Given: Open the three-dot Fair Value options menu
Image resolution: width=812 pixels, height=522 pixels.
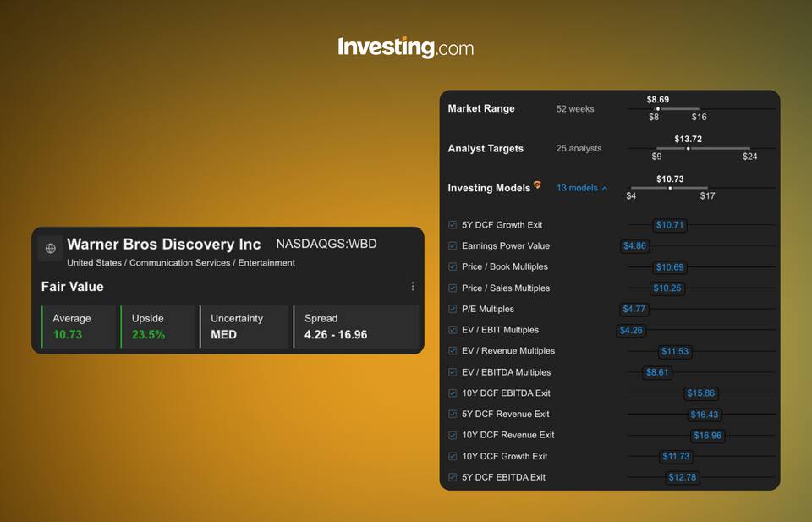Looking at the screenshot, I should (413, 286).
